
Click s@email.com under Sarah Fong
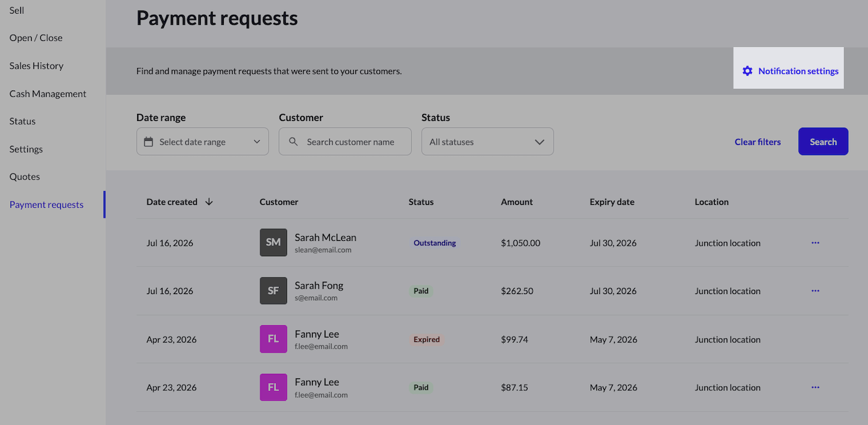click(x=316, y=298)
